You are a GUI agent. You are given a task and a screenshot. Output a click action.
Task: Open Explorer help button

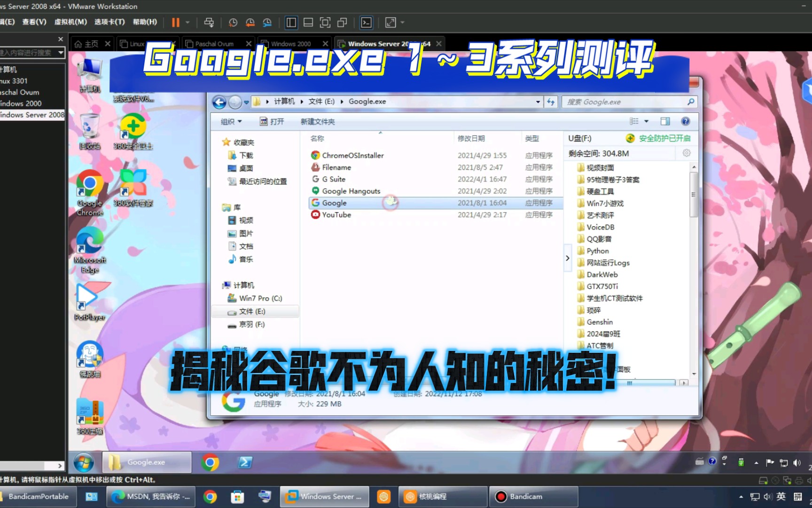click(x=686, y=121)
